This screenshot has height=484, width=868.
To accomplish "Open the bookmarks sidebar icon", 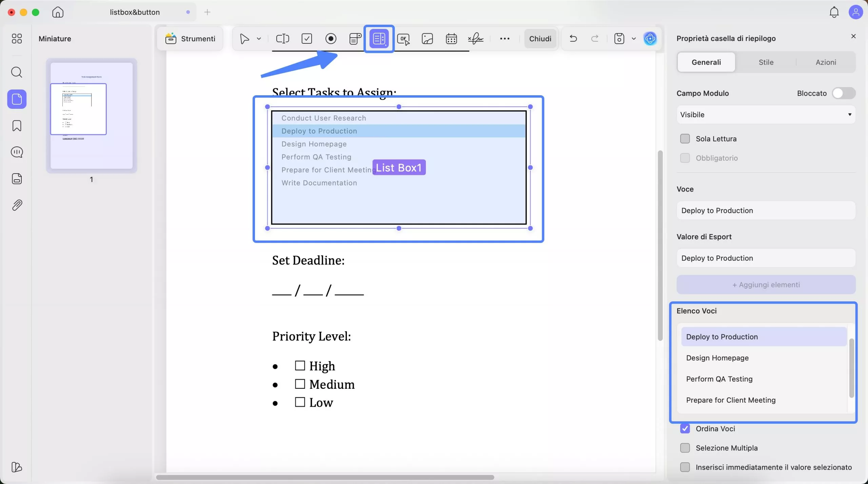I will pos(17,126).
